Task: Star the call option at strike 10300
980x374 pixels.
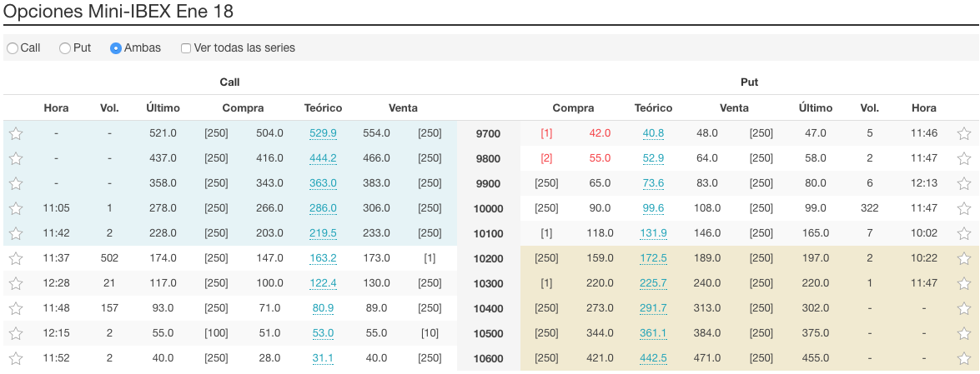Action: pos(16,283)
